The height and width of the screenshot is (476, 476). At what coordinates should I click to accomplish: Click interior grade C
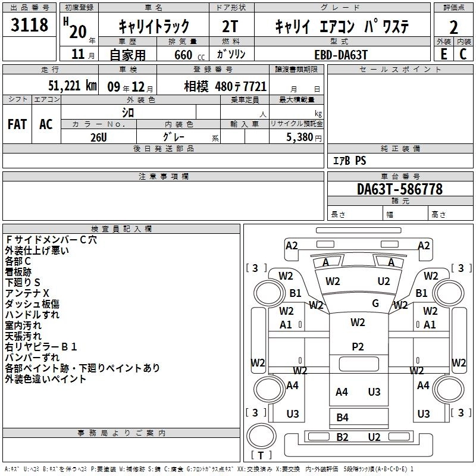pos(463,54)
